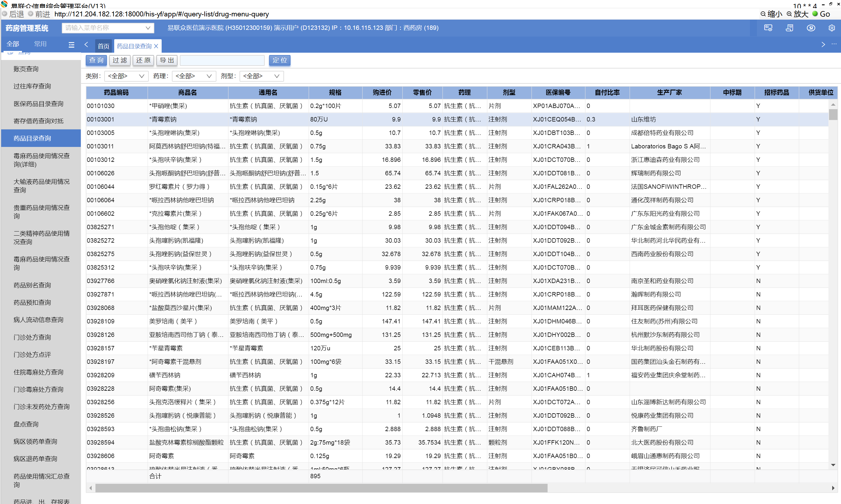This screenshot has width=841, height=504.
Task: Click the 查询 button
Action: coord(96,61)
